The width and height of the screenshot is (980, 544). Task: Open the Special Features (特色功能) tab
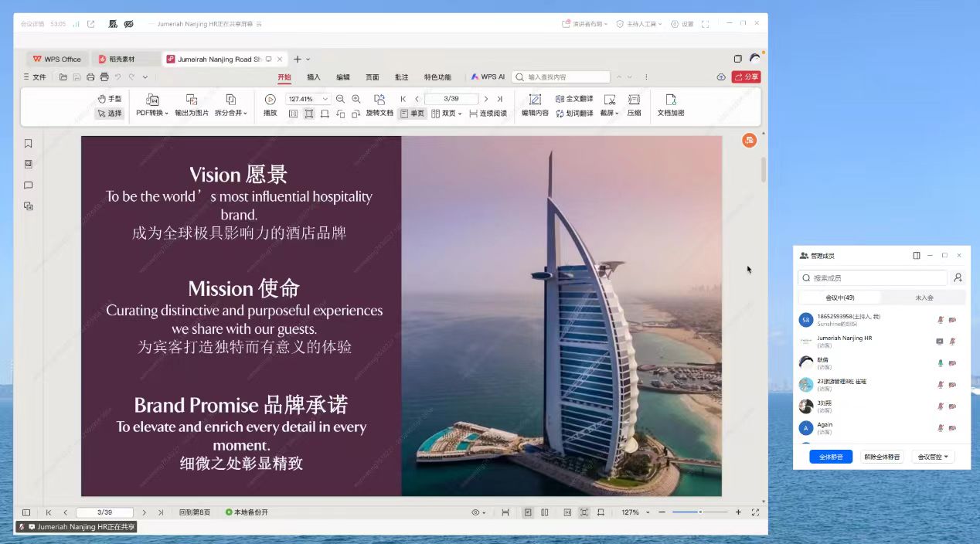pos(437,77)
